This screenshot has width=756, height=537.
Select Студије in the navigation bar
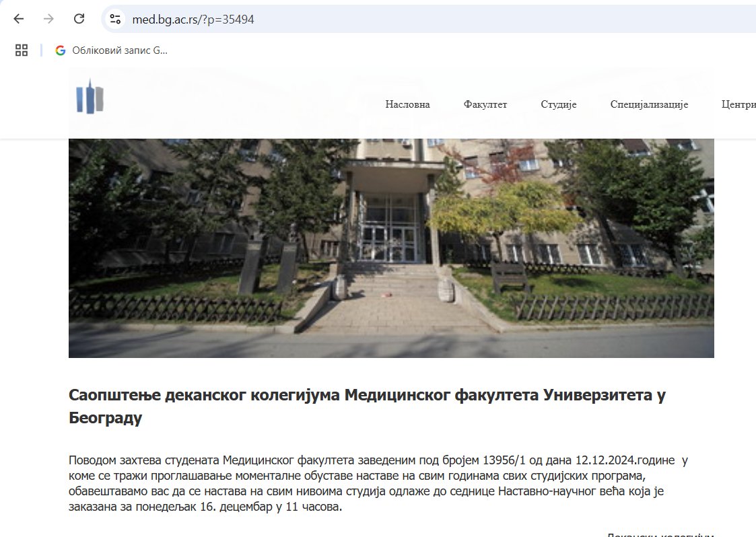click(558, 104)
